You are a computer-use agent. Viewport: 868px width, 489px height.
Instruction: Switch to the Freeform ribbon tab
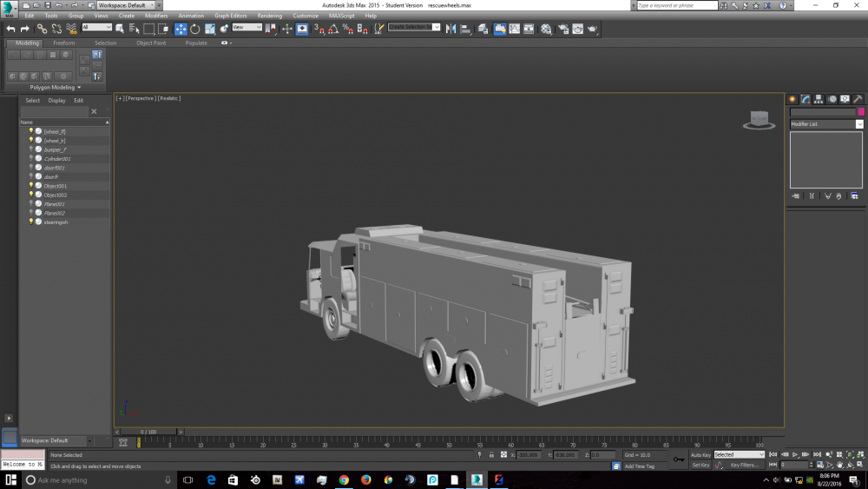64,43
